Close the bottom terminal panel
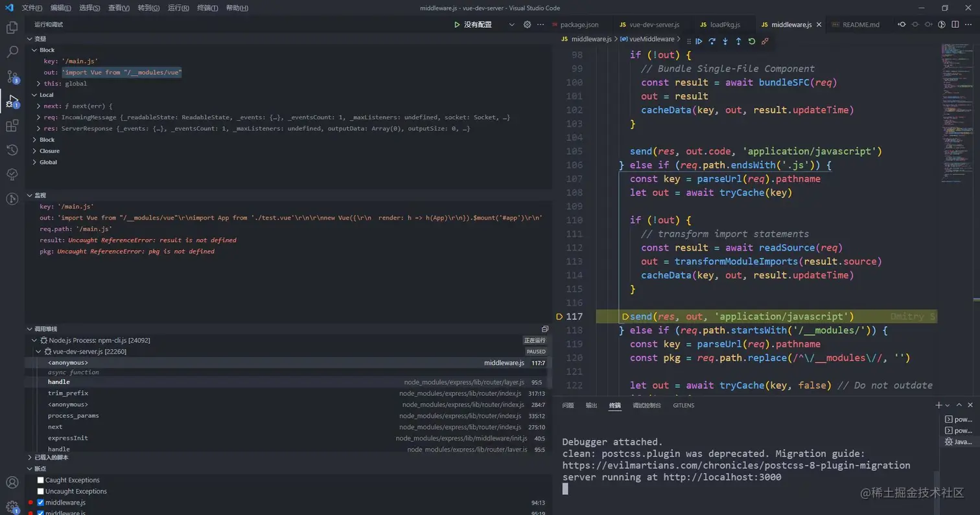980x515 pixels. click(x=971, y=405)
